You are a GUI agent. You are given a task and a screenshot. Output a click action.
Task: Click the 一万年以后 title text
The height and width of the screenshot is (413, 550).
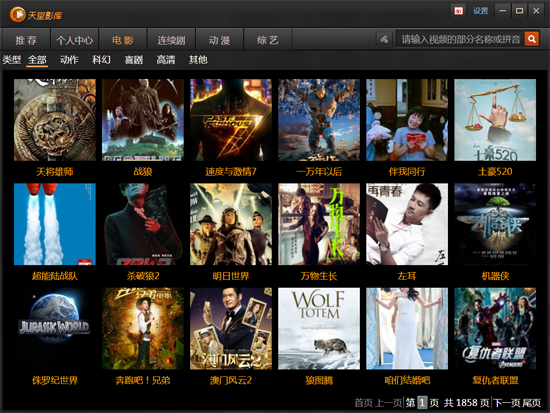pyautogui.click(x=319, y=172)
